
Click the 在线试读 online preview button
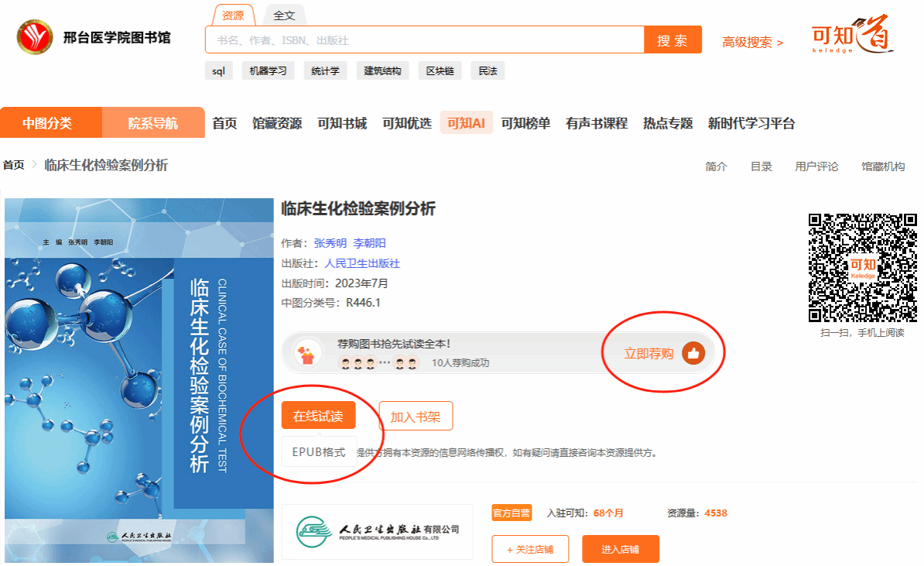pyautogui.click(x=318, y=416)
